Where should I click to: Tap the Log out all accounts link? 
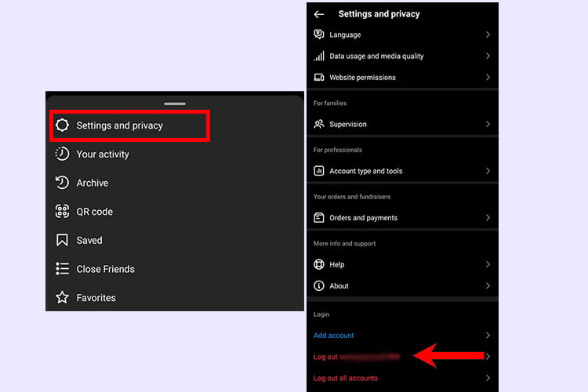pyautogui.click(x=346, y=379)
